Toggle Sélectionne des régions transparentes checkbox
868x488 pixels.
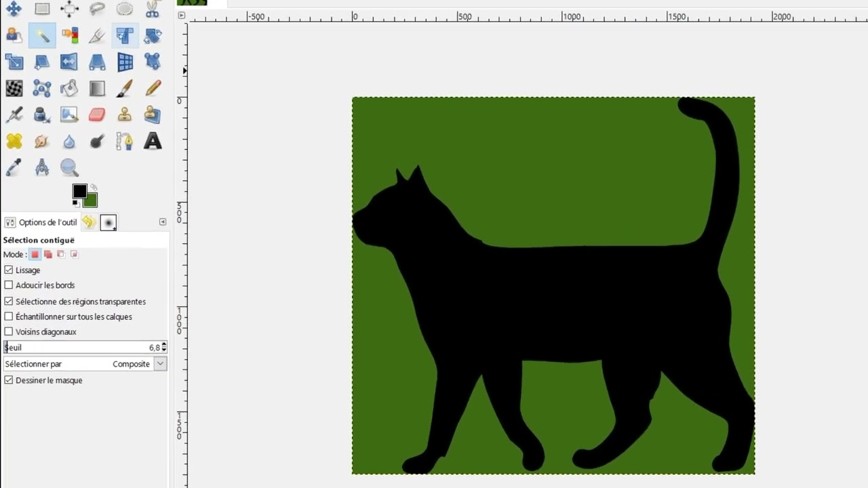point(9,301)
